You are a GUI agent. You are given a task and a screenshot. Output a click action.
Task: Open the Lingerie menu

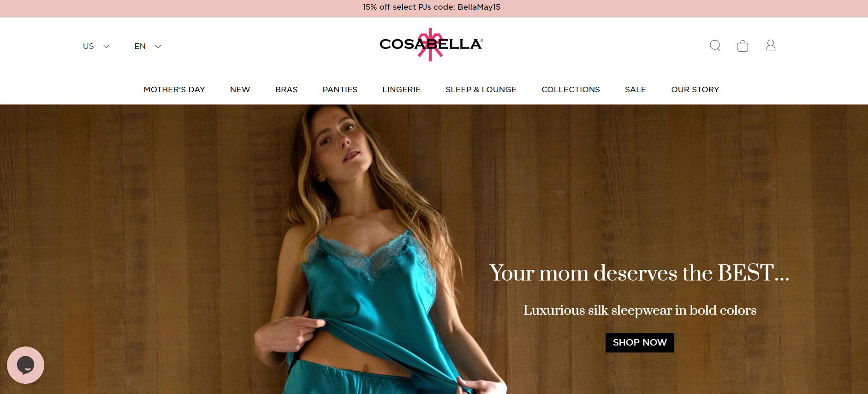click(401, 90)
